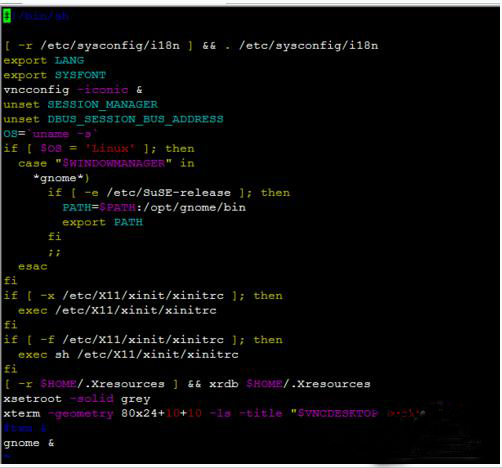The image size is (502, 468).
Task: Click the first $HOME/.Xresources after -r
Action: coord(102,384)
